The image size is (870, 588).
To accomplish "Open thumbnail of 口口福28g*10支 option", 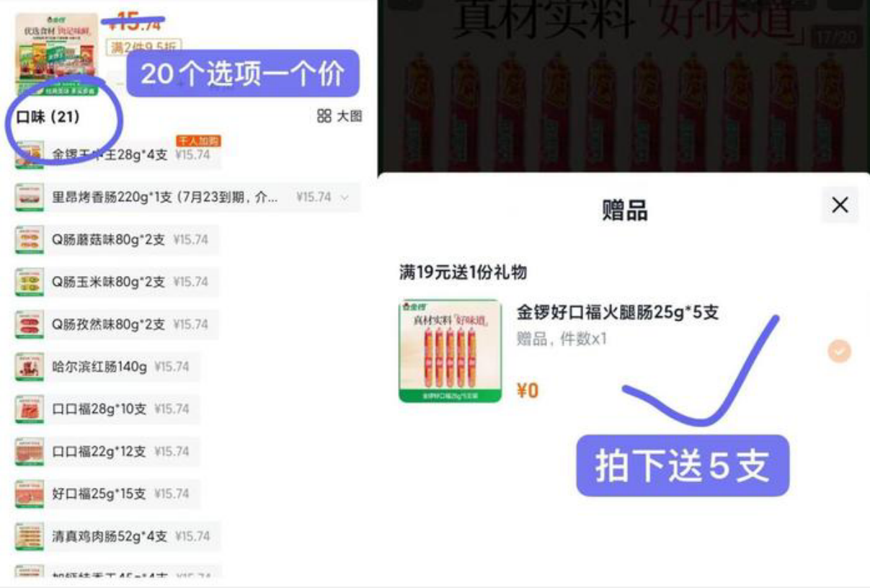I will [x=30, y=409].
